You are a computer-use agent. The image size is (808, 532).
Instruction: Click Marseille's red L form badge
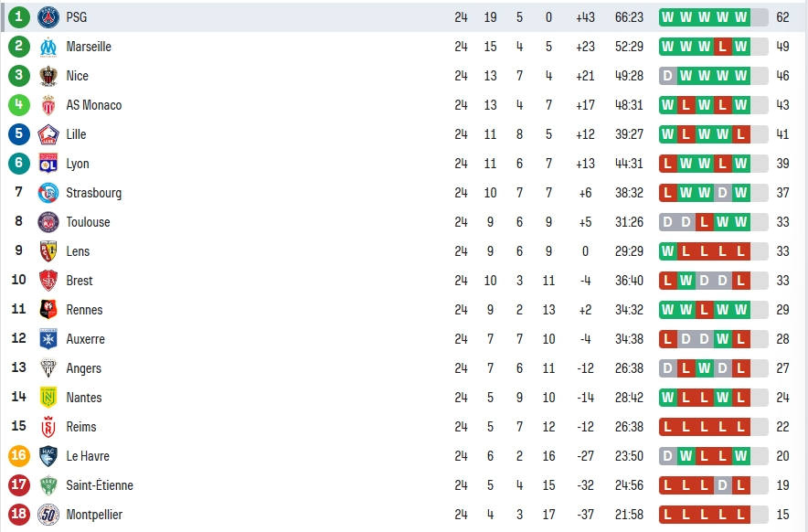(722, 47)
